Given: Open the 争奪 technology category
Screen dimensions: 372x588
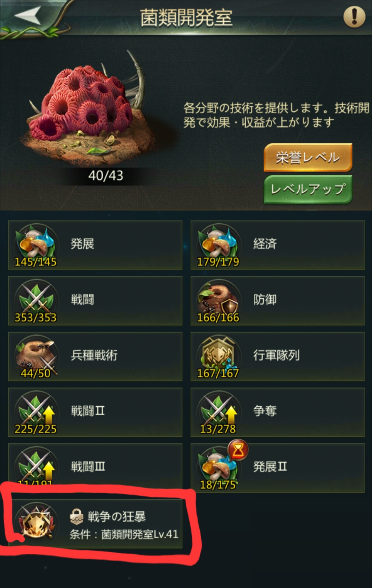Looking at the screenshot, I should [278, 412].
